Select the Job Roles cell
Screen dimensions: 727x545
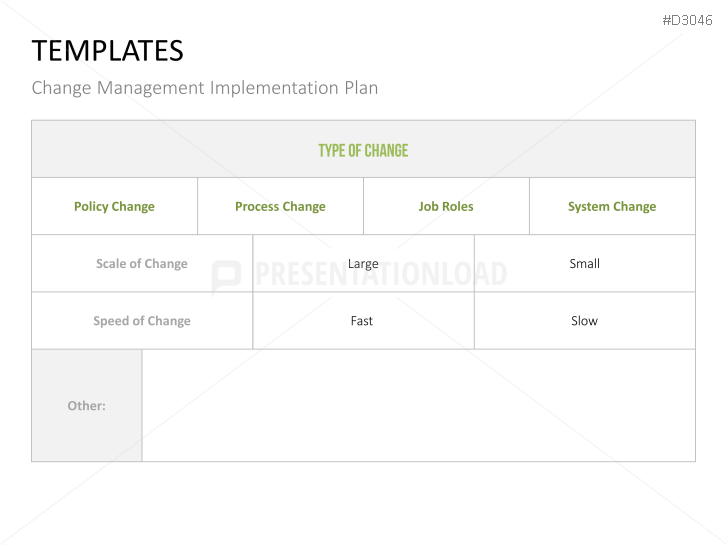click(x=446, y=207)
